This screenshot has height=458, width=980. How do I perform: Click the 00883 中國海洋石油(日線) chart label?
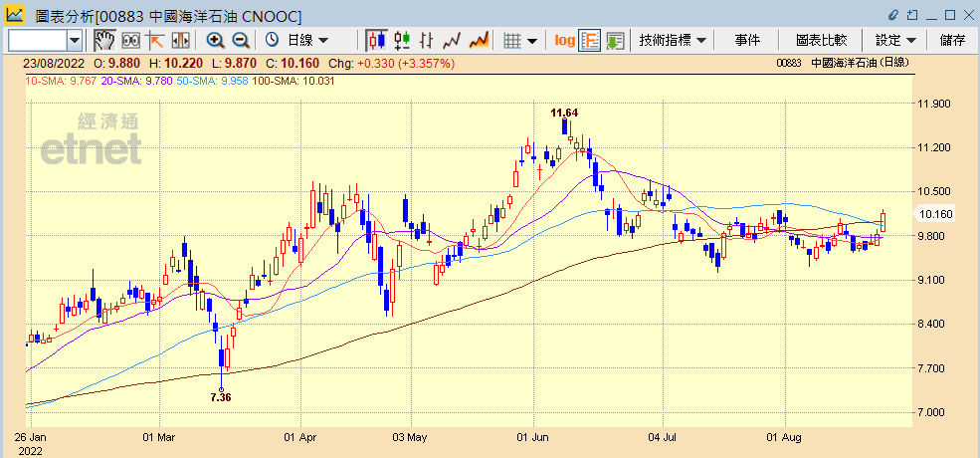pyautogui.click(x=843, y=63)
